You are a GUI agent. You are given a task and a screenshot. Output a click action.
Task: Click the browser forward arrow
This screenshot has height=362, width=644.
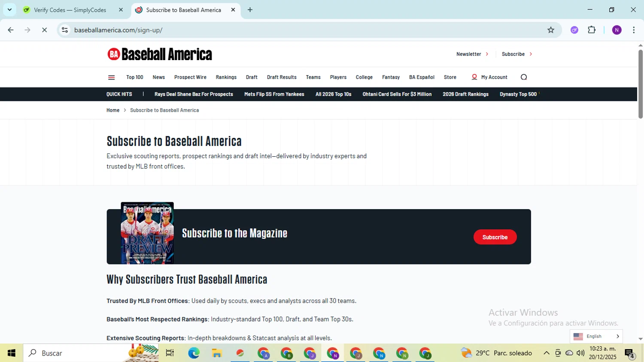pyautogui.click(x=27, y=30)
